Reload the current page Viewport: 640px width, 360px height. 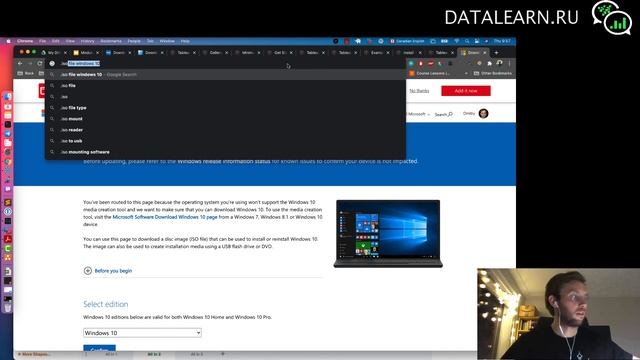[x=40, y=64]
